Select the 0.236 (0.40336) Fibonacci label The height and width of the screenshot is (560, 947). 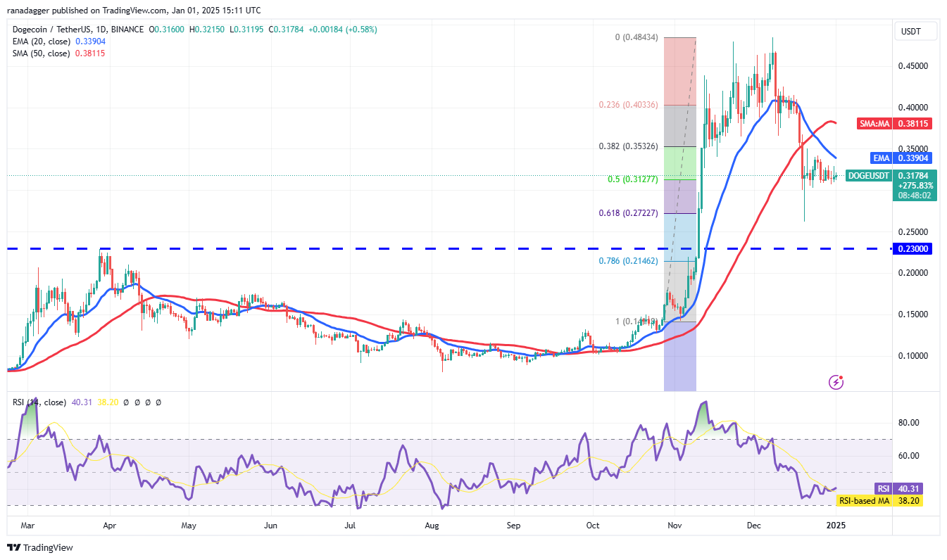[x=628, y=105]
